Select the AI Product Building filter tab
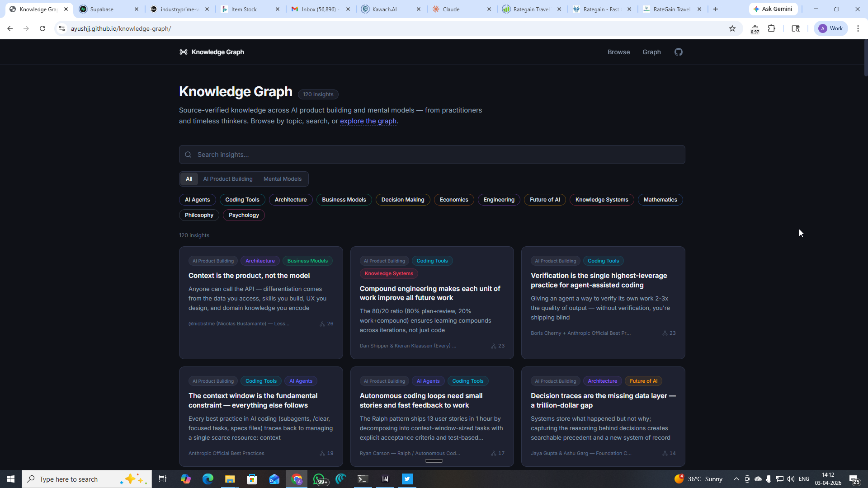Viewport: 868px width, 488px height. click(x=228, y=178)
